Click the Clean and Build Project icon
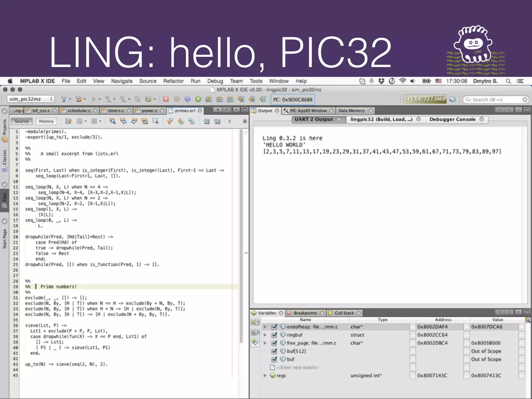The height and width of the screenshot is (399, 532). pos(78,99)
